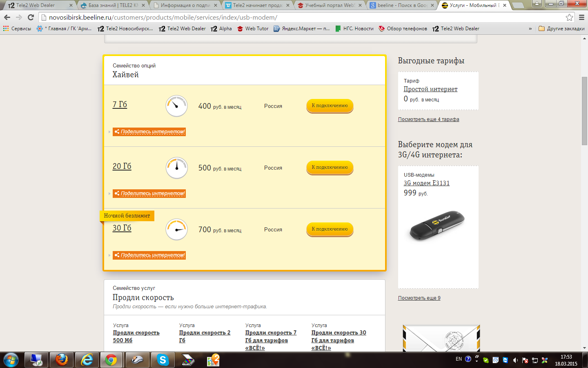Viewport: 588px width, 368px height.
Task: Open Internet Explorer from the taskbar
Action: [x=87, y=360]
